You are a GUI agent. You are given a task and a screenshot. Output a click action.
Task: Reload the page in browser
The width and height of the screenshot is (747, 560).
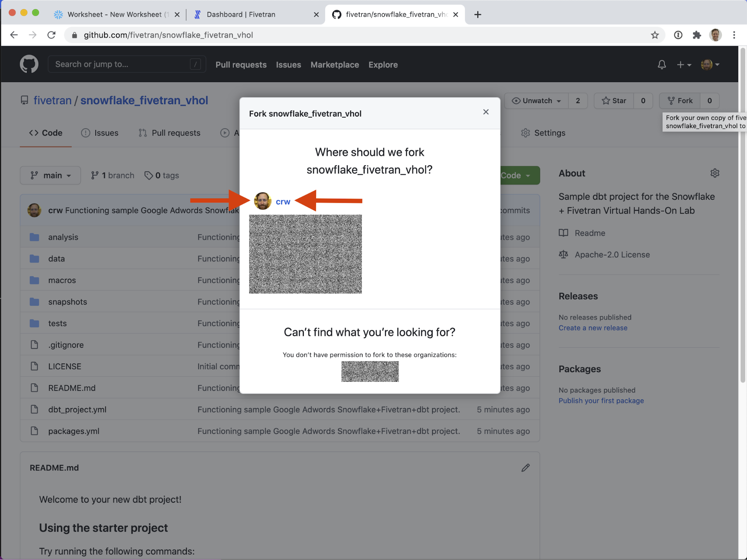tap(52, 35)
